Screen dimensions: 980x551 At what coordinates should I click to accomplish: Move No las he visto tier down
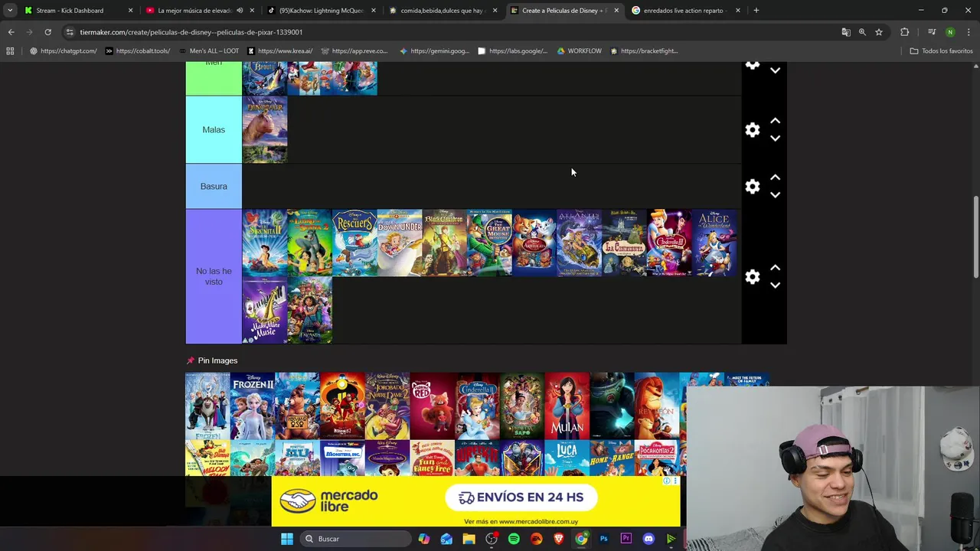[x=775, y=285]
